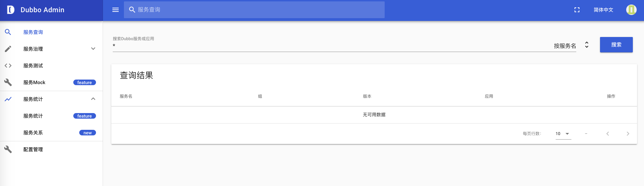Image resolution: width=644 pixels, height=186 pixels.
Task: Click the wrench icon for 配置管理
Action: pos(8,149)
